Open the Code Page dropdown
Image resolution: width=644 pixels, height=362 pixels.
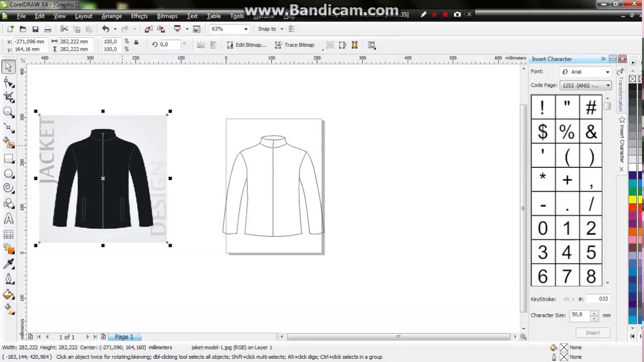(608, 85)
